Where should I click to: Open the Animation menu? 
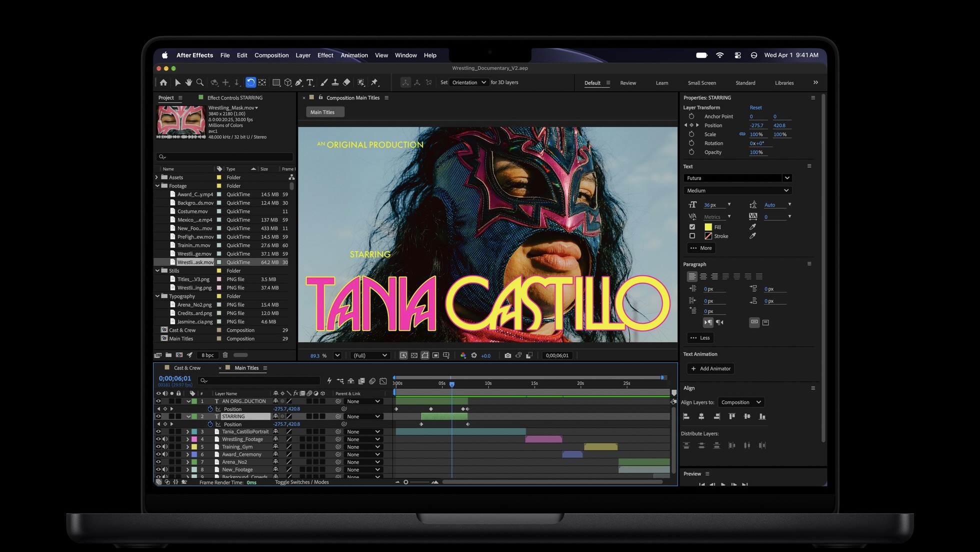pyautogui.click(x=354, y=55)
